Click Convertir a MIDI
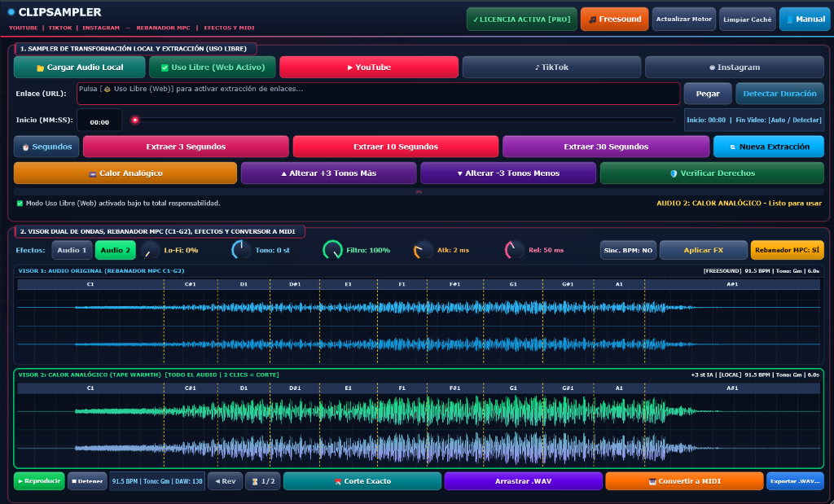This screenshot has height=504, width=834. point(684,481)
